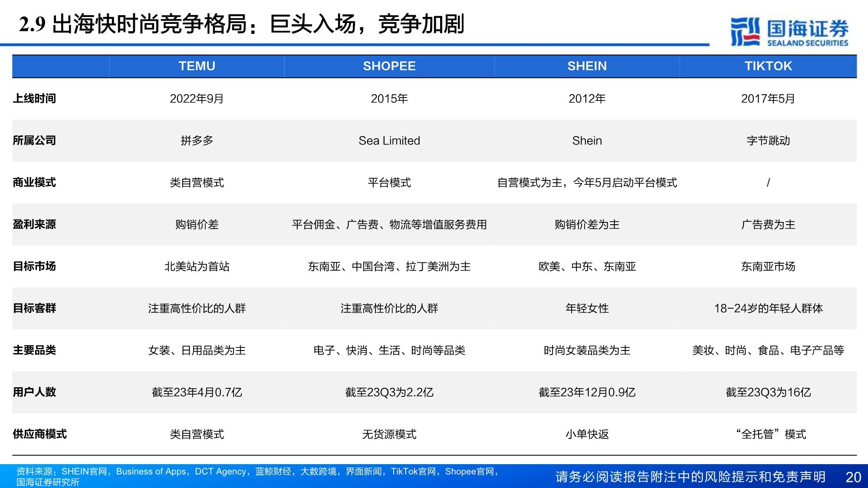Click the 目标客群 row label

(x=34, y=308)
